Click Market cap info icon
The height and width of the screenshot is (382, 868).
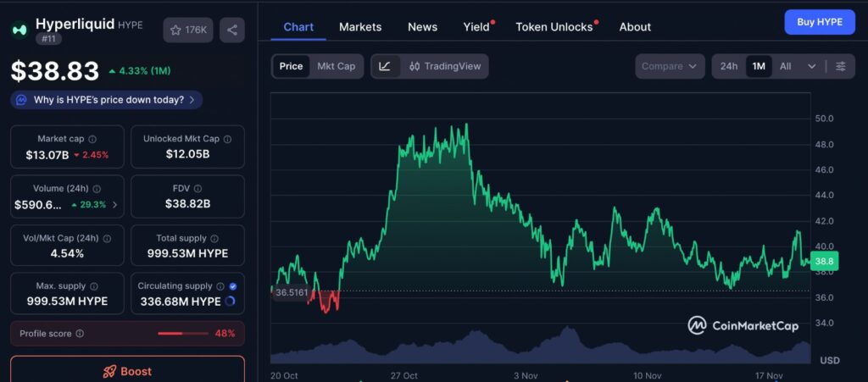(x=92, y=139)
